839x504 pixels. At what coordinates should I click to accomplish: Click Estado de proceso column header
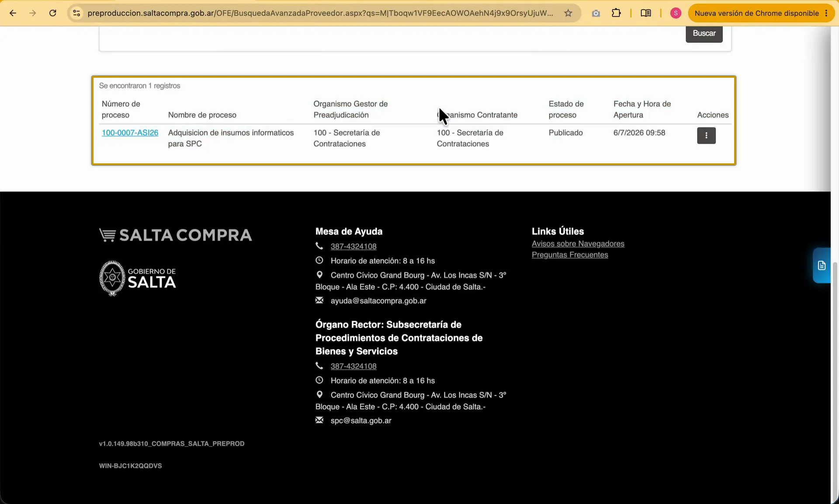(566, 109)
